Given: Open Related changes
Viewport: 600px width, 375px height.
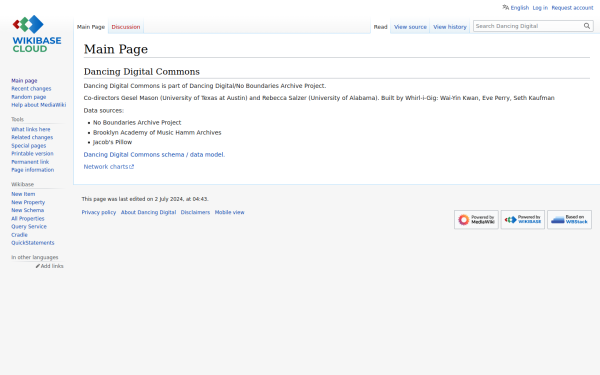Looking at the screenshot, I should pyautogui.click(x=32, y=137).
